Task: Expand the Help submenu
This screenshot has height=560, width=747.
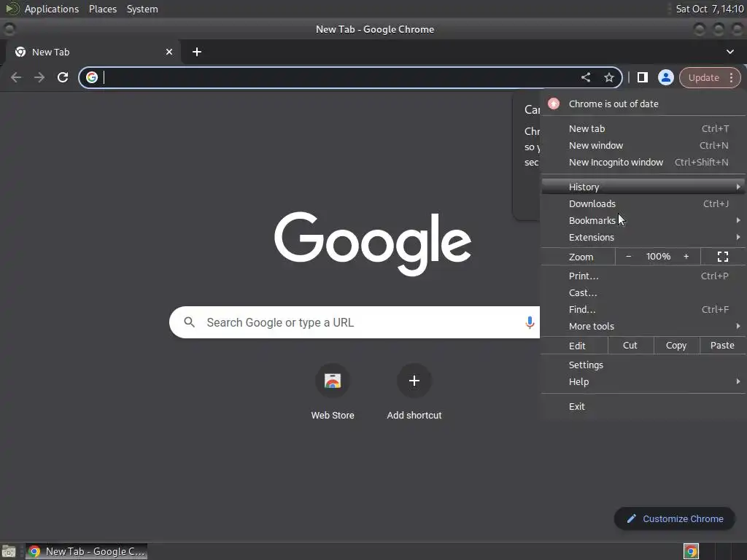Action: tap(643, 382)
